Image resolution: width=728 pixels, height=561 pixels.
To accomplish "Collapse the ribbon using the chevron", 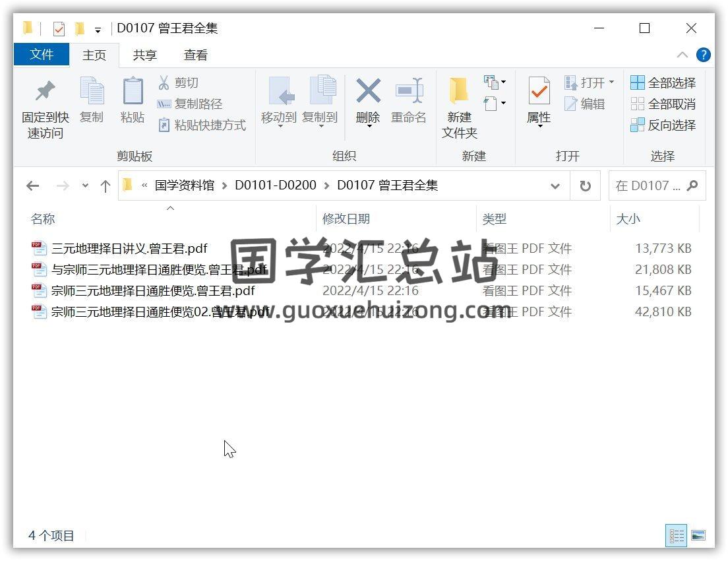I will [682, 55].
